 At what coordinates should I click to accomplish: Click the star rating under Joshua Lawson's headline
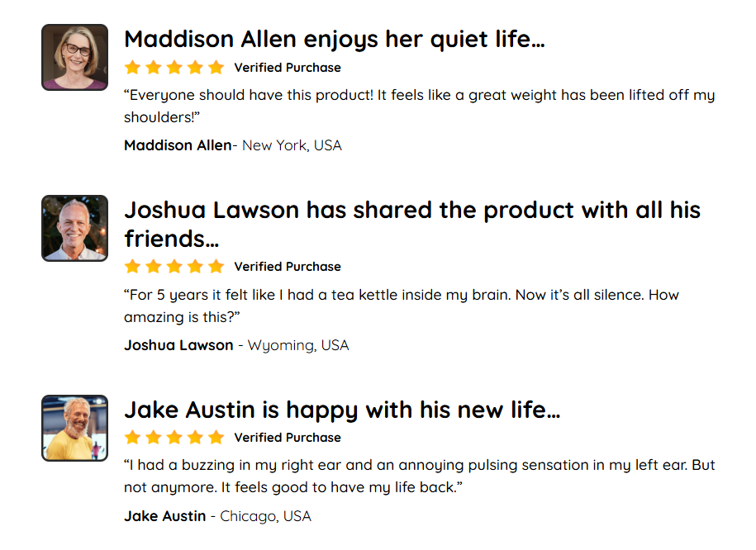[174, 267]
